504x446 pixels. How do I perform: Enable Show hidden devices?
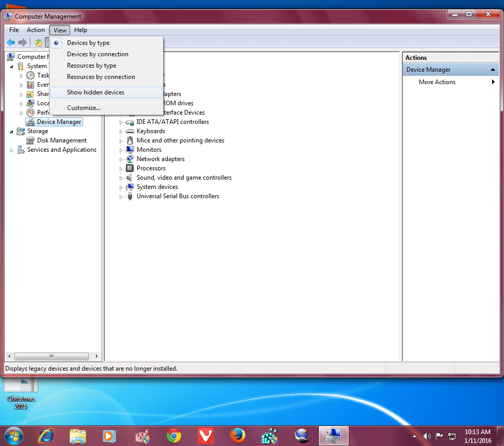point(96,92)
